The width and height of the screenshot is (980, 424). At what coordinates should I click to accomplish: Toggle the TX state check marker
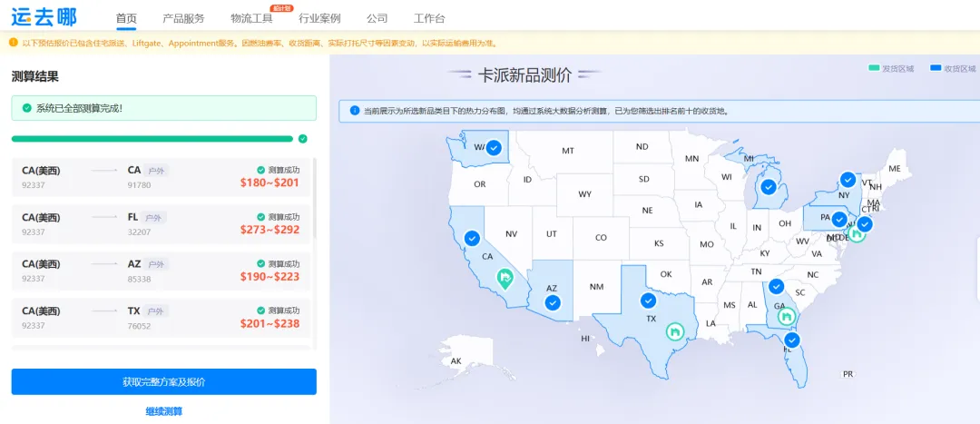tap(649, 301)
